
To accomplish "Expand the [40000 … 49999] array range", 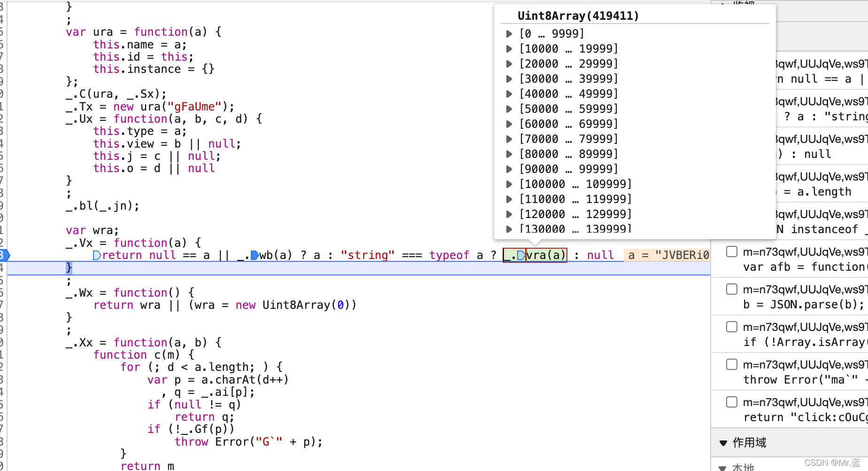I will pyautogui.click(x=509, y=94).
